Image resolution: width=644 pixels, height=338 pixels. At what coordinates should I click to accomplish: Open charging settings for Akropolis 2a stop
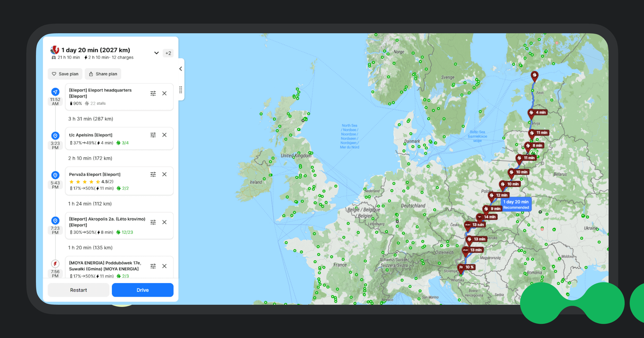[x=153, y=222]
